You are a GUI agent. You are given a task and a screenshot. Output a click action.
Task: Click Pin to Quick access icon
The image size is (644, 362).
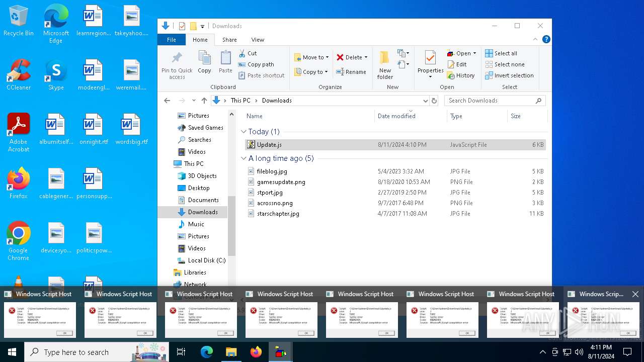177,65
